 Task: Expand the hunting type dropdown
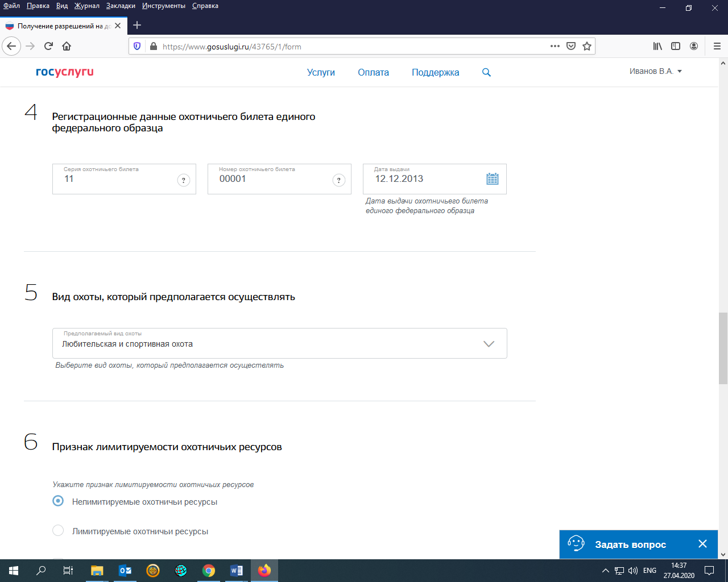pyautogui.click(x=488, y=344)
